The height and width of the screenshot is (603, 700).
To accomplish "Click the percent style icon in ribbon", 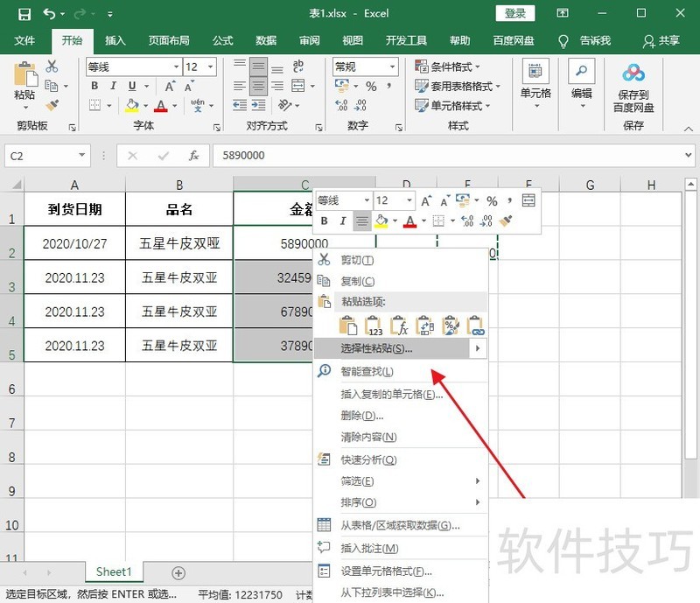I will (x=371, y=87).
